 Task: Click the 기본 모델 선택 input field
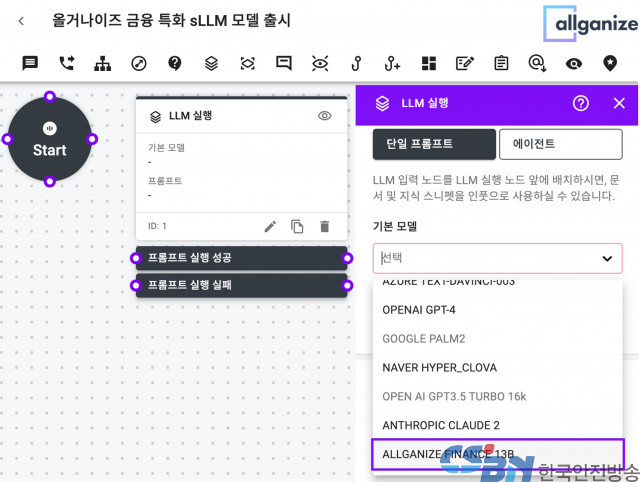[x=498, y=258]
